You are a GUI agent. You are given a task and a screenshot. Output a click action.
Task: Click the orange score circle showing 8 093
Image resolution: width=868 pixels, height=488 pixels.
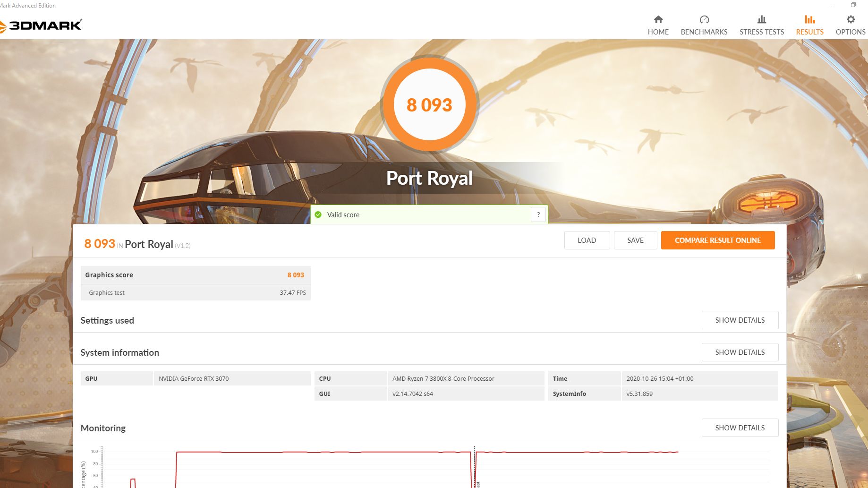[x=429, y=105]
